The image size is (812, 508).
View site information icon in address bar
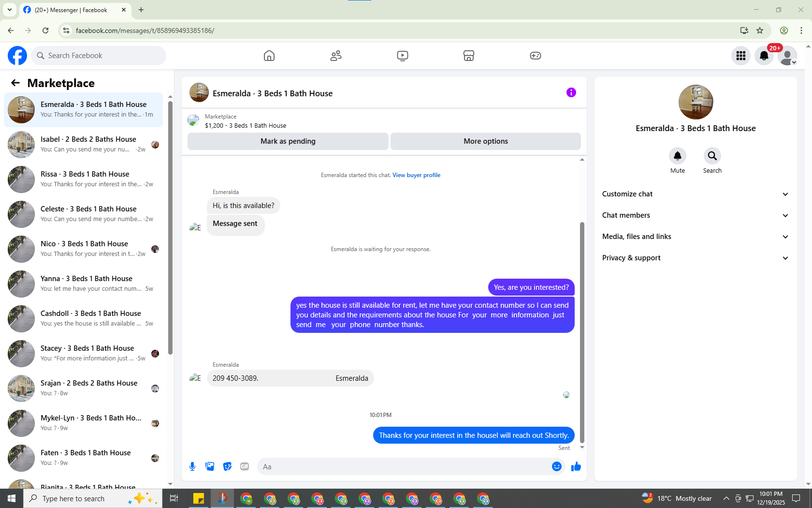tap(66, 30)
